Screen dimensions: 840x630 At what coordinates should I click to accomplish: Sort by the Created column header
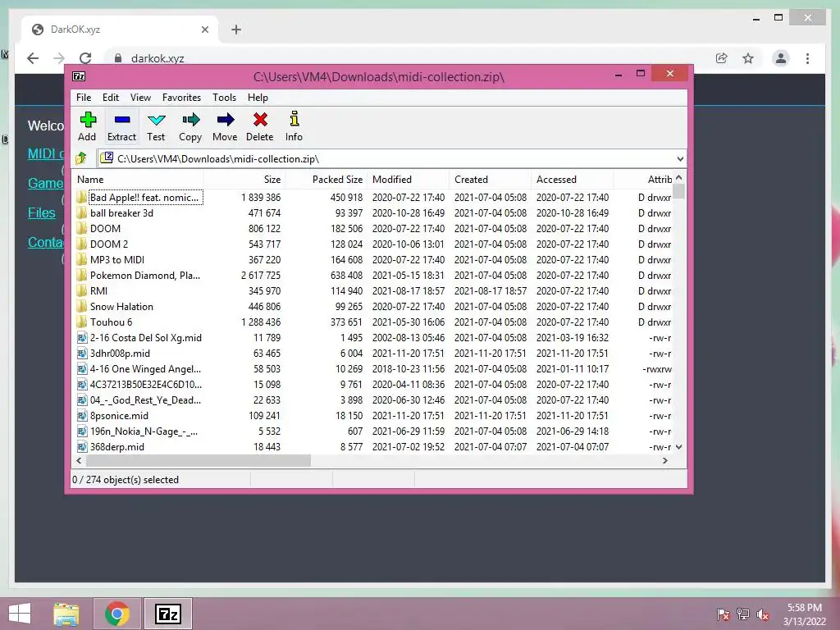coord(491,180)
